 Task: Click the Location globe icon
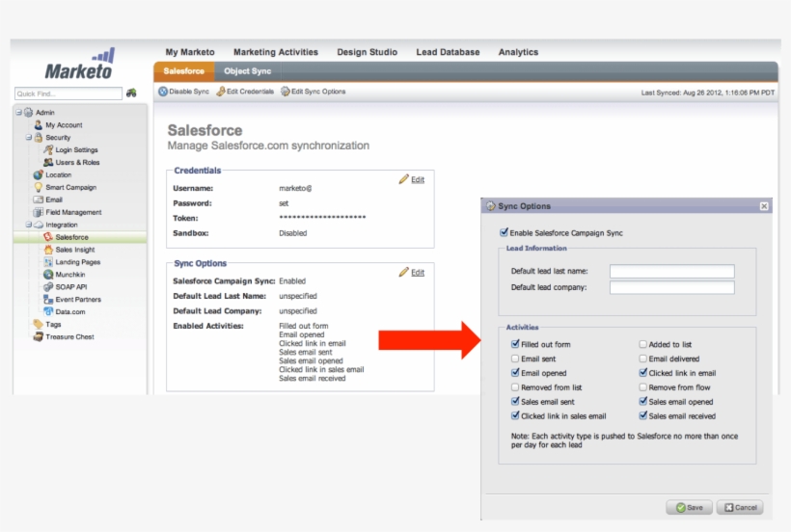coord(39,174)
